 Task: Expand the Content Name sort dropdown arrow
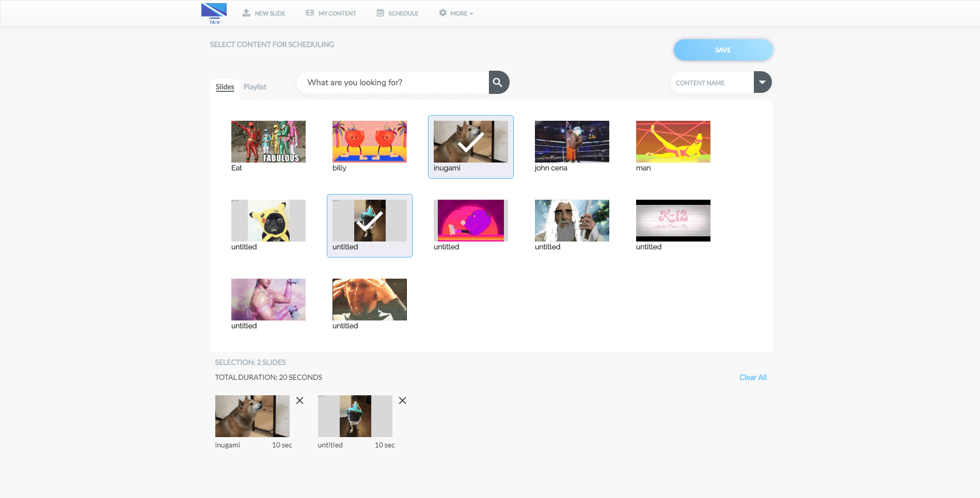tap(762, 83)
